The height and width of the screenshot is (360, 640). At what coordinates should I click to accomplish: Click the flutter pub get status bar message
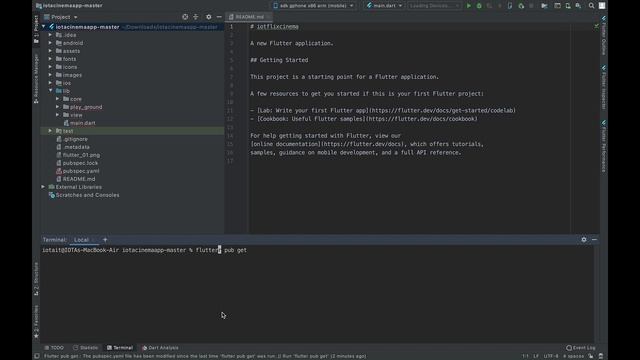pyautogui.click(x=205, y=356)
